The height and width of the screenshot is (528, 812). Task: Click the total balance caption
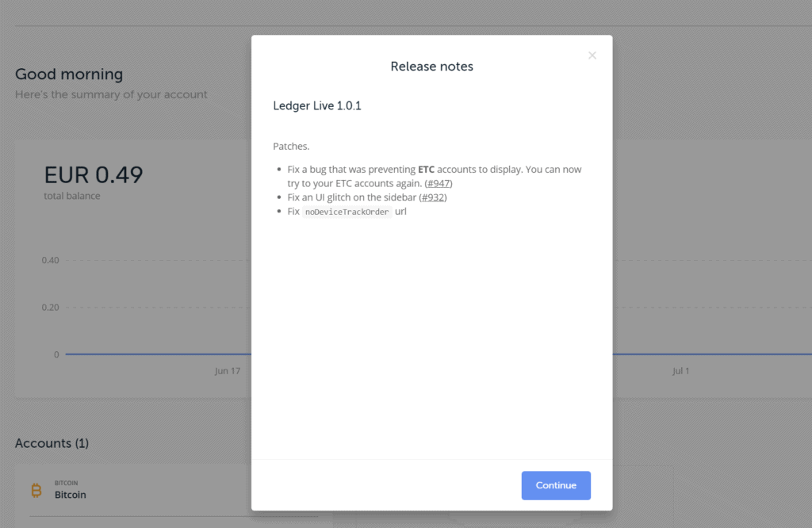[72, 196]
